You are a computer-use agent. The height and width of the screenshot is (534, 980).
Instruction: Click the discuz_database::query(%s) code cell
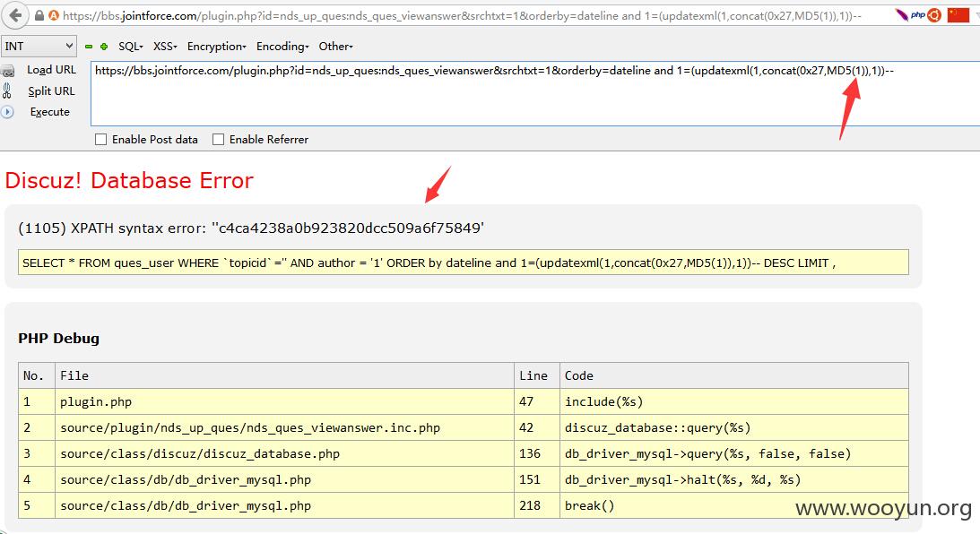pyautogui.click(x=734, y=427)
